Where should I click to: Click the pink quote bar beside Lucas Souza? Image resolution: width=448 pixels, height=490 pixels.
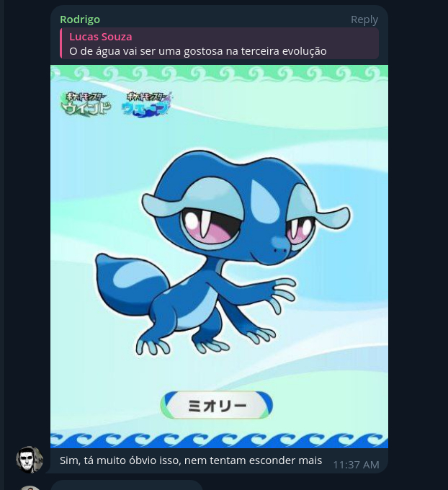pos(61,43)
